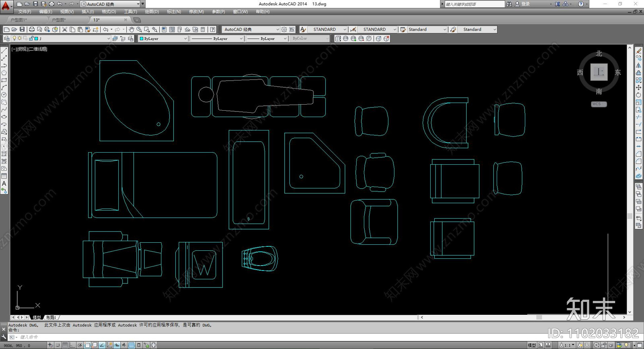The image size is (644, 349).
Task: Open the ByLayer lineweight dropdown
Action: pos(266,39)
